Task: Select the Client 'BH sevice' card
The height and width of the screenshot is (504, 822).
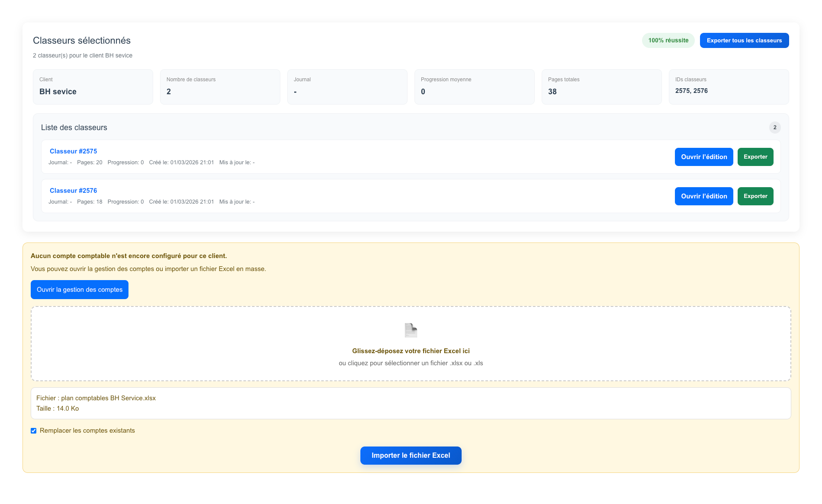Action: pos(93,87)
